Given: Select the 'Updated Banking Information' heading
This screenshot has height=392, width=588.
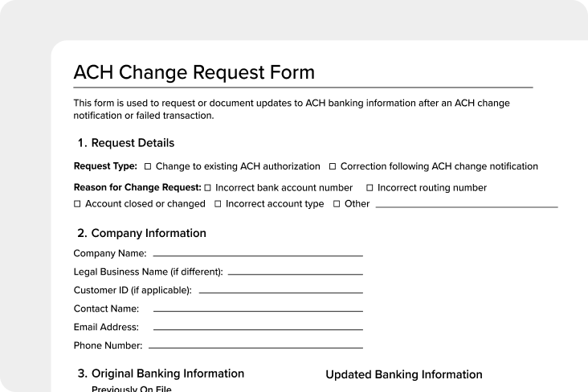Looking at the screenshot, I should coord(403,374).
